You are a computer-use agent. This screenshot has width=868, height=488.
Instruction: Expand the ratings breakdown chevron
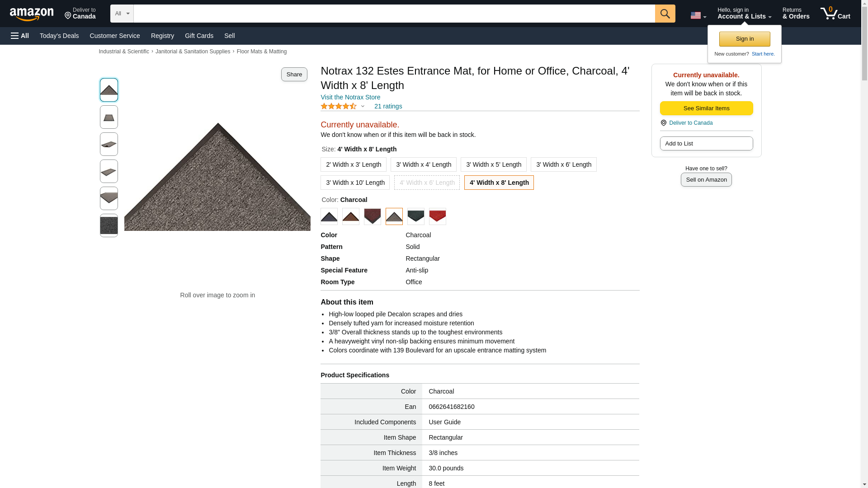[x=363, y=107]
